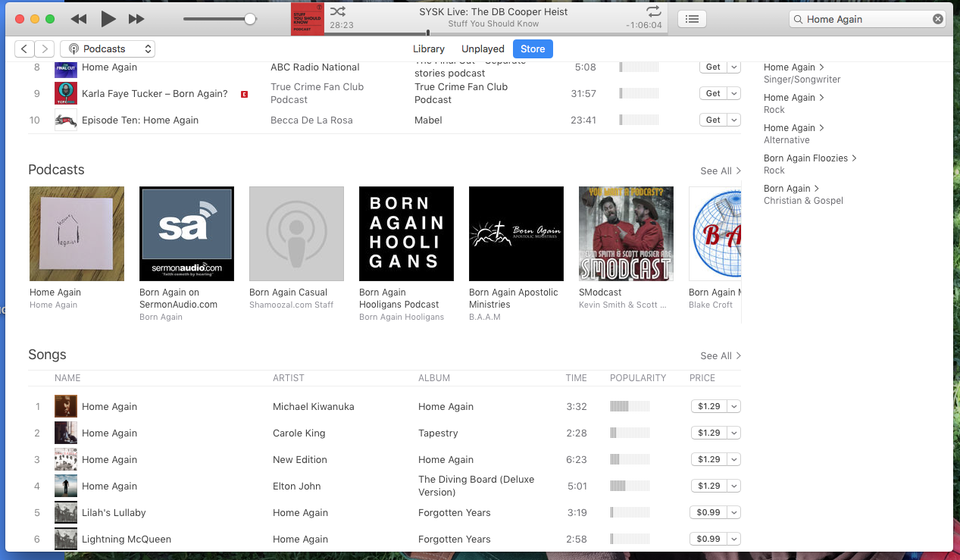This screenshot has width=960, height=560.
Task: Open Born Again Hooligans podcast cover
Action: pos(406,233)
